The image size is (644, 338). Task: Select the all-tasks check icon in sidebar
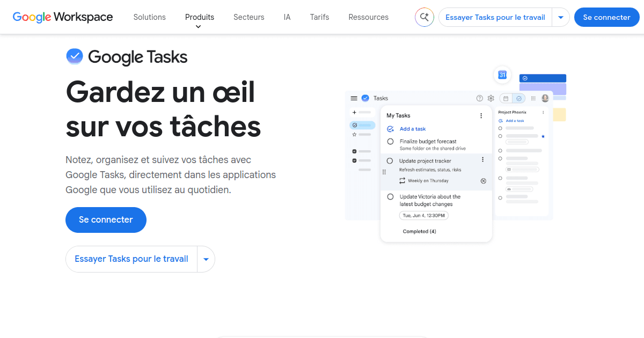click(x=354, y=125)
